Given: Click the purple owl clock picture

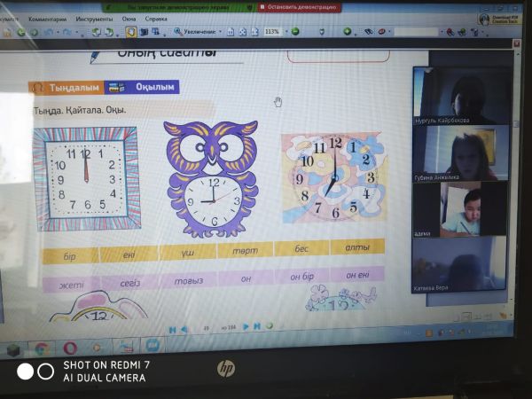Looking at the screenshot, I should [x=211, y=177].
